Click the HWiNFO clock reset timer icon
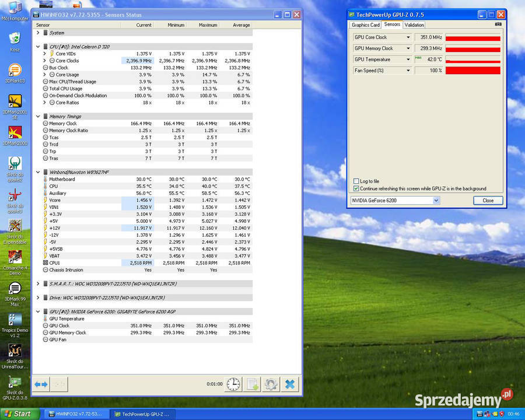 coord(233,384)
